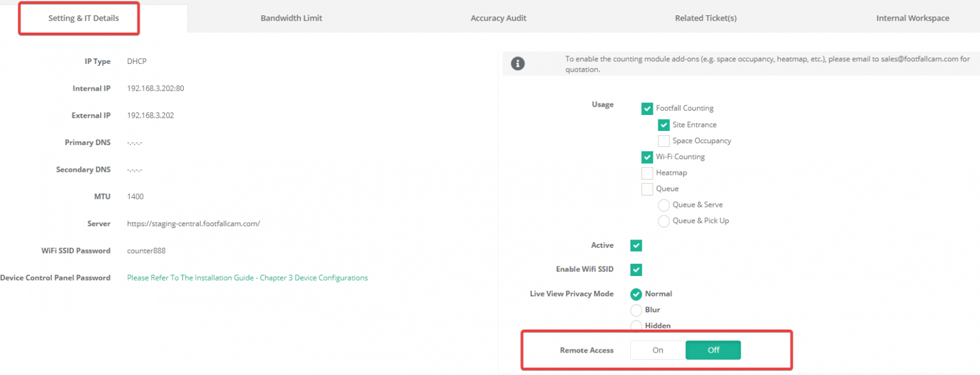
Task: Disable the Enable Wifi SSID checkbox
Action: (x=636, y=270)
